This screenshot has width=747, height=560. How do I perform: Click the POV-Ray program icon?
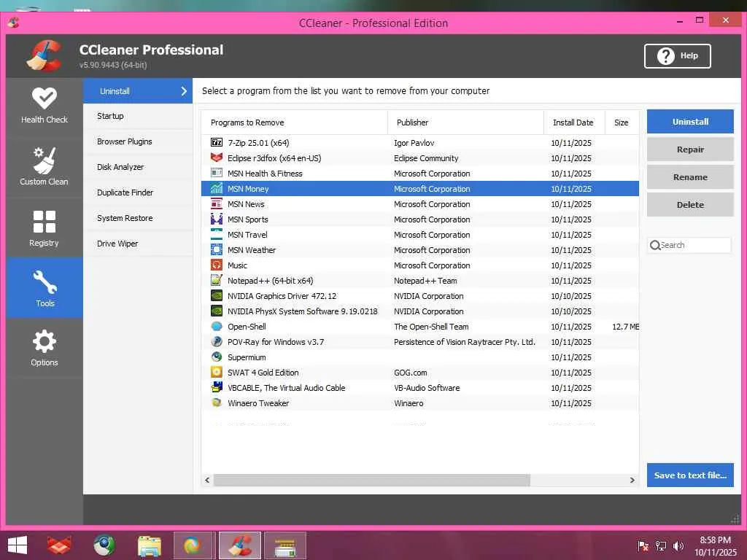point(216,341)
